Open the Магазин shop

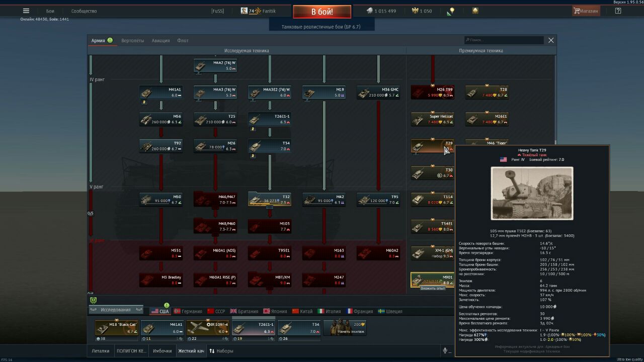click(x=586, y=11)
